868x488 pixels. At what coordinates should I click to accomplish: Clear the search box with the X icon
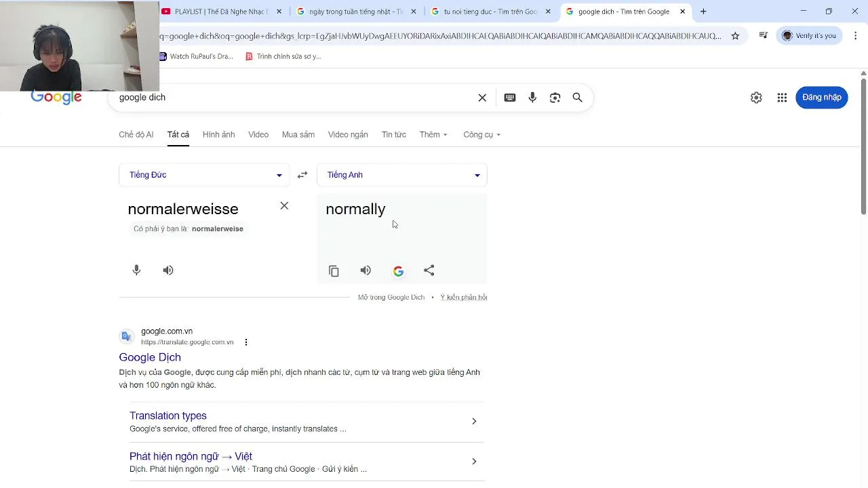(x=482, y=98)
